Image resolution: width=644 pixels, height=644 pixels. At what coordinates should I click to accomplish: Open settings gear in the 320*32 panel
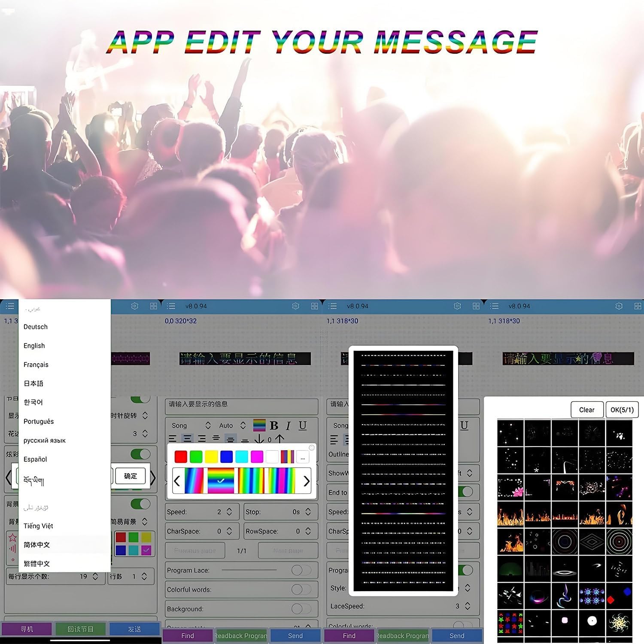point(295,306)
